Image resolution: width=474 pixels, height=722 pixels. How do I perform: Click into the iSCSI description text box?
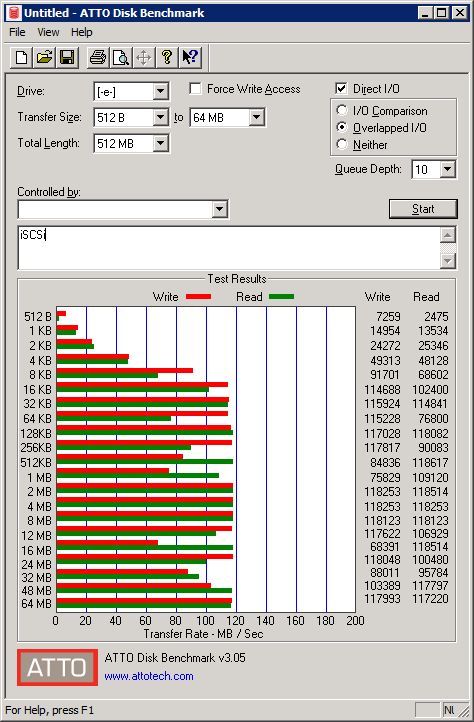[229, 248]
